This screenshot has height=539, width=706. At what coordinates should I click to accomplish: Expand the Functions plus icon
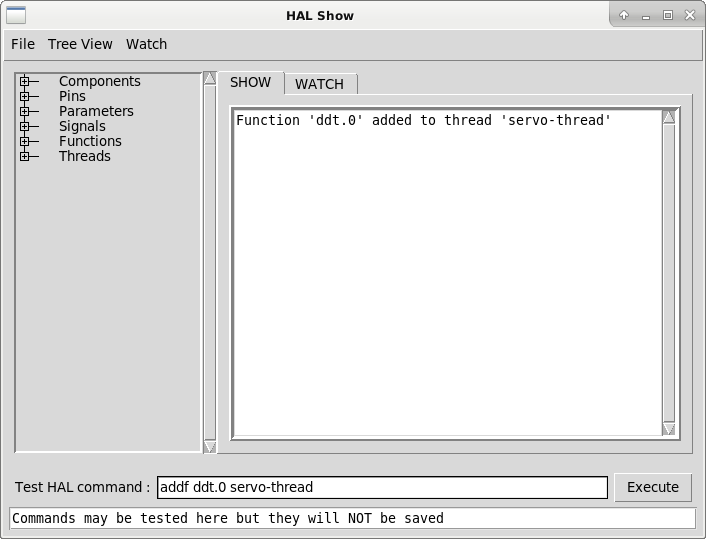(24, 142)
